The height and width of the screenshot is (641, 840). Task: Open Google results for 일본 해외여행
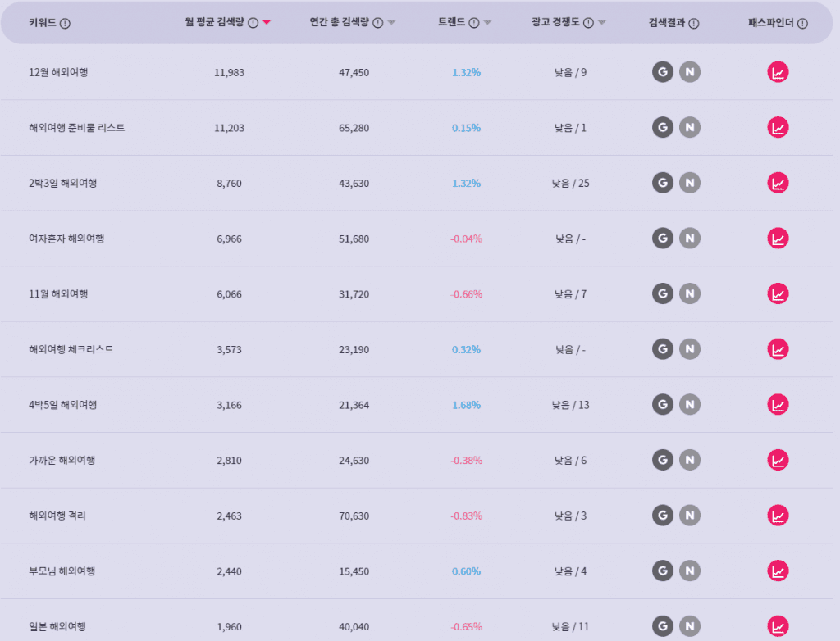pos(663,626)
